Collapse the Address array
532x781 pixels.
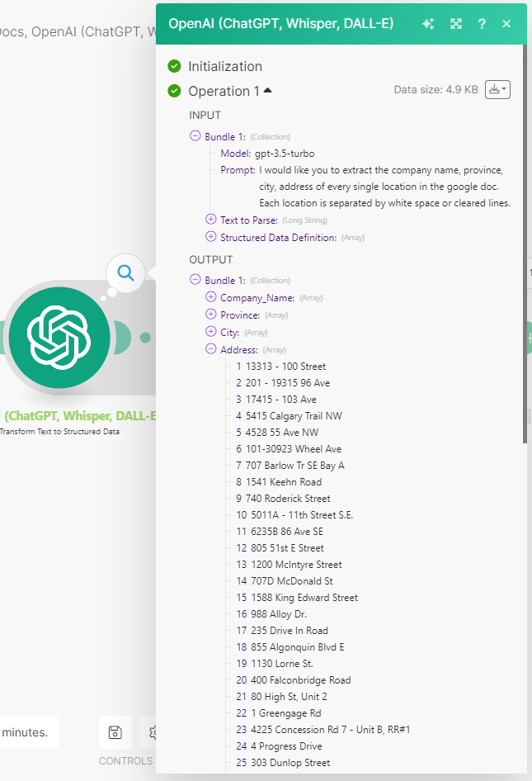tap(211, 348)
